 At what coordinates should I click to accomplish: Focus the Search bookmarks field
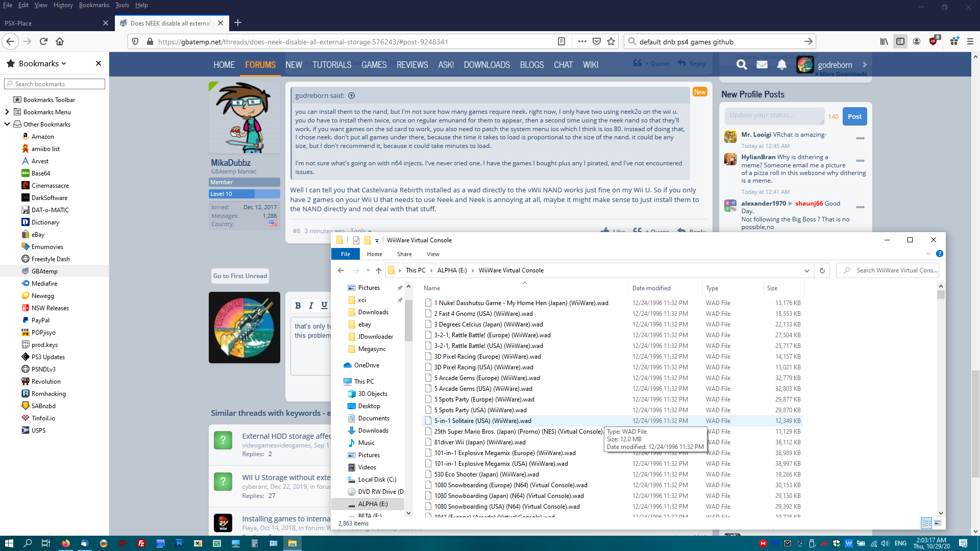pyautogui.click(x=55, y=84)
